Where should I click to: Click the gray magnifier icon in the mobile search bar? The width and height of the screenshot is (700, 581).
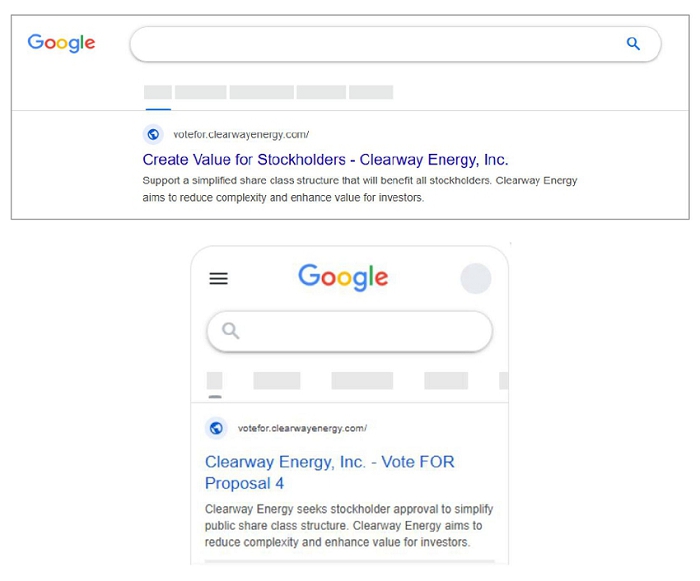(x=231, y=331)
